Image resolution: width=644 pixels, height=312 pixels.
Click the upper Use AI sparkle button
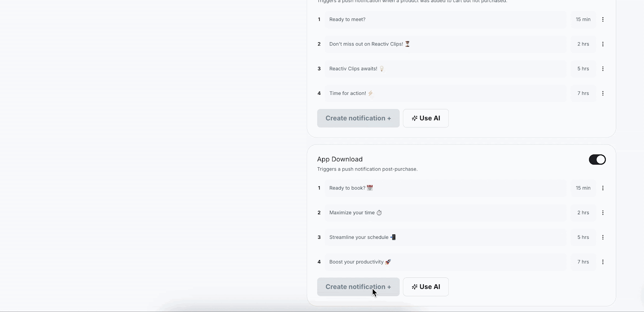[x=425, y=118]
